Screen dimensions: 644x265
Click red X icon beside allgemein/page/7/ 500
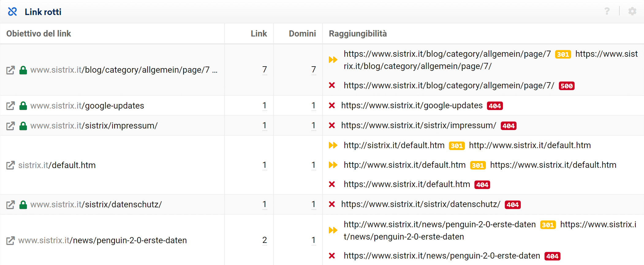[332, 85]
